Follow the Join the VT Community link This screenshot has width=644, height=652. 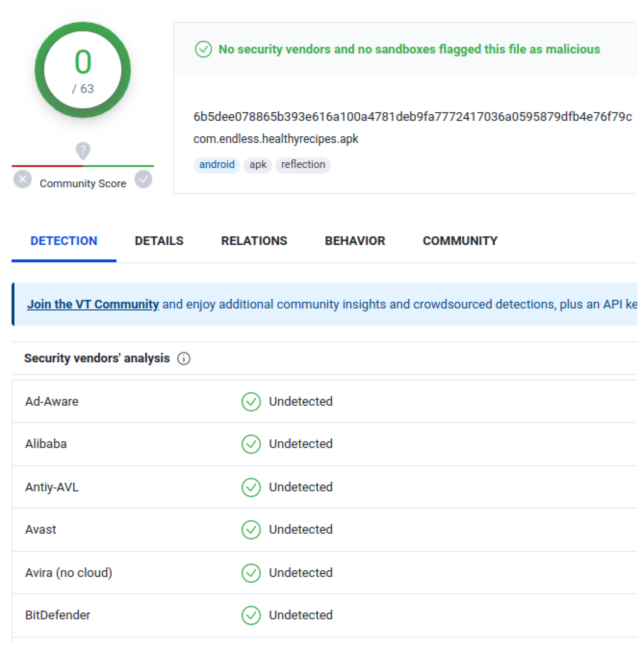93,304
